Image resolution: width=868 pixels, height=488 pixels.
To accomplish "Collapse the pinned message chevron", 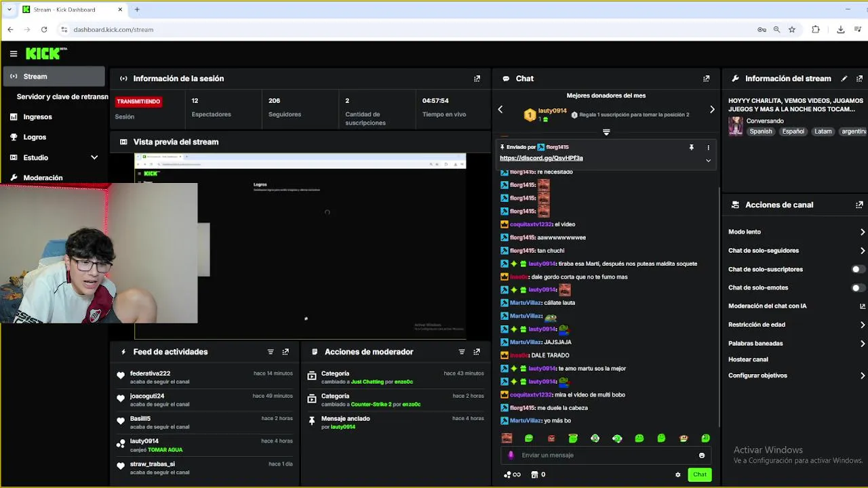I will (708, 161).
